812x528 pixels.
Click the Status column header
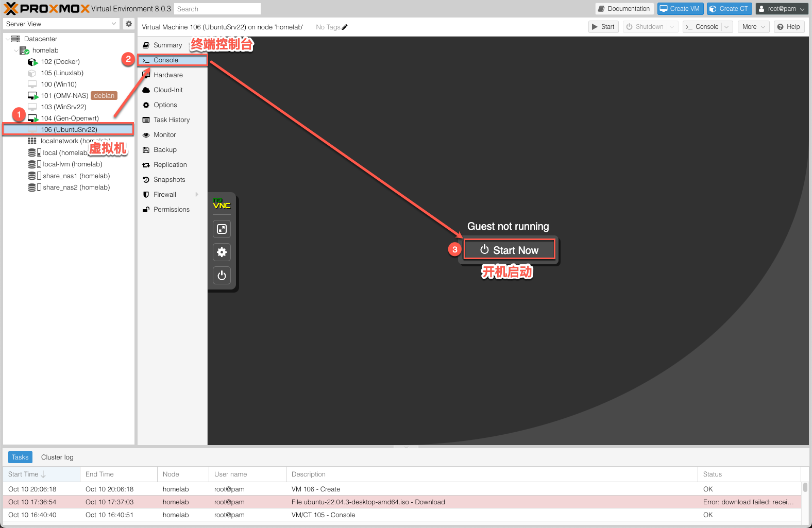750,474
